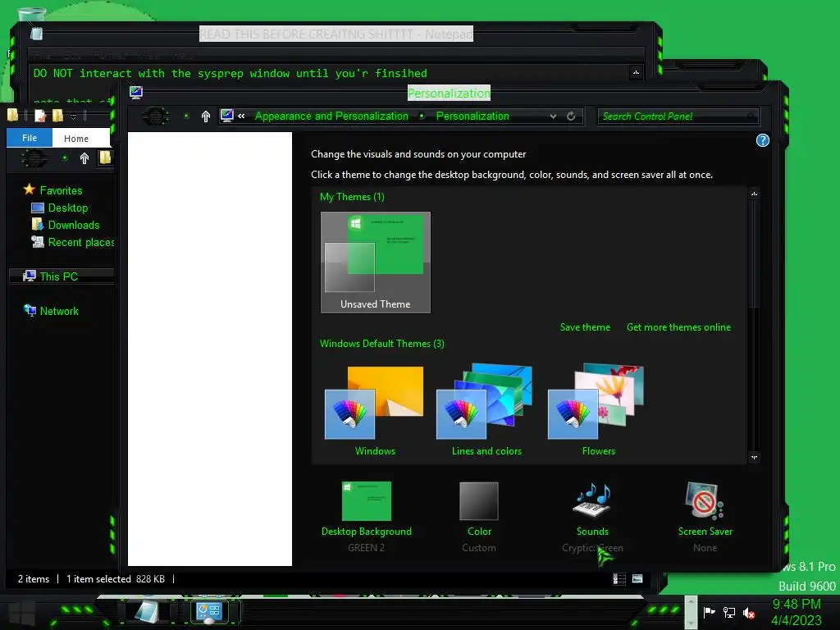Click back/forward navigation in Personalization window
The width and height of the screenshot is (840, 630).
[x=157, y=116]
